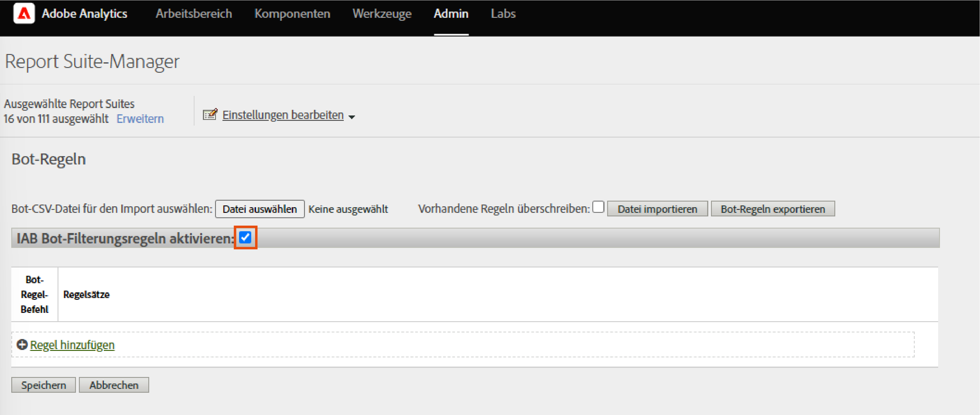This screenshot has width=980, height=415.
Task: Click the plus icon beside Regel hinzufügen
Action: pyautogui.click(x=22, y=345)
